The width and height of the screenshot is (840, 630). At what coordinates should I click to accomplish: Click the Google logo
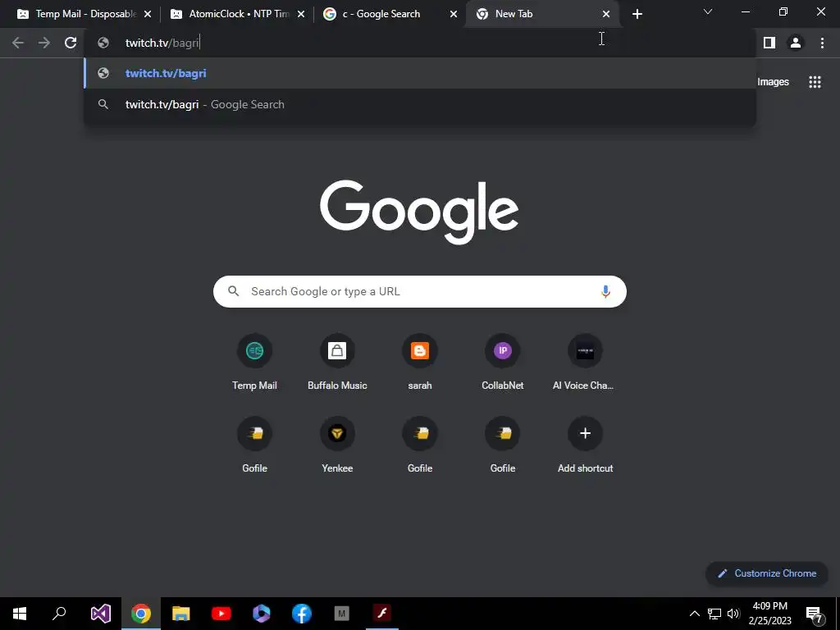[x=419, y=212]
